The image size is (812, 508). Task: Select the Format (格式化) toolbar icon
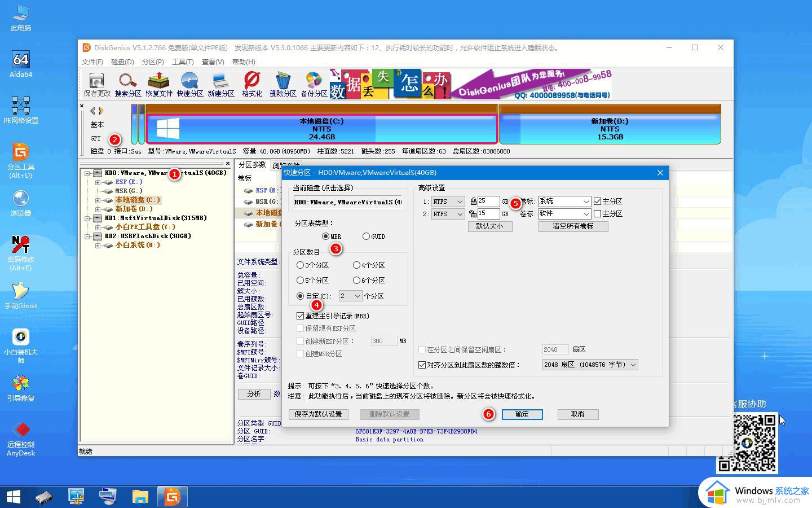[x=252, y=85]
